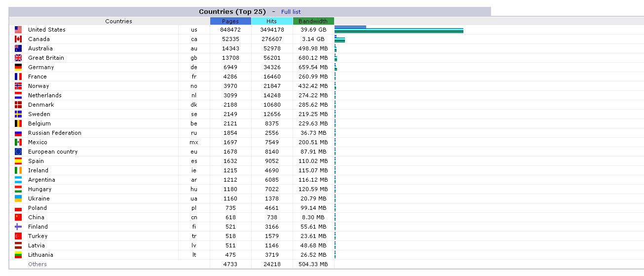
Task: Click the Norway flag icon
Action: (x=18, y=86)
